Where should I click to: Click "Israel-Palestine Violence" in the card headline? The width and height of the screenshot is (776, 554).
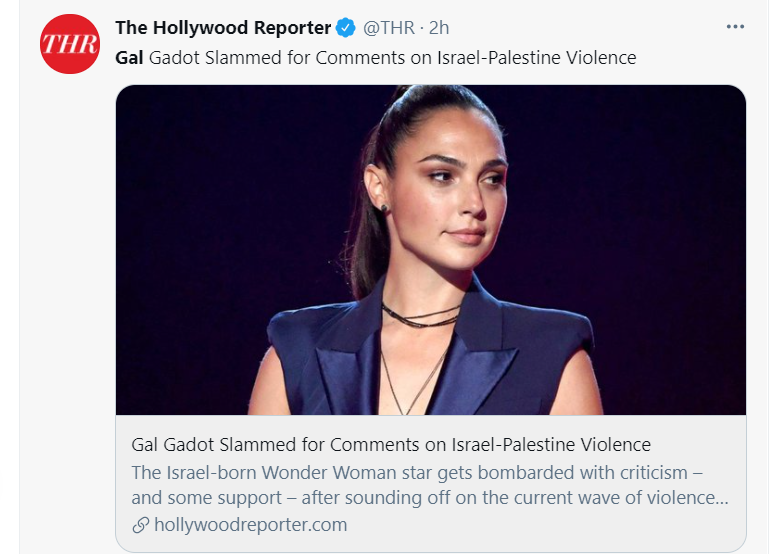point(551,445)
